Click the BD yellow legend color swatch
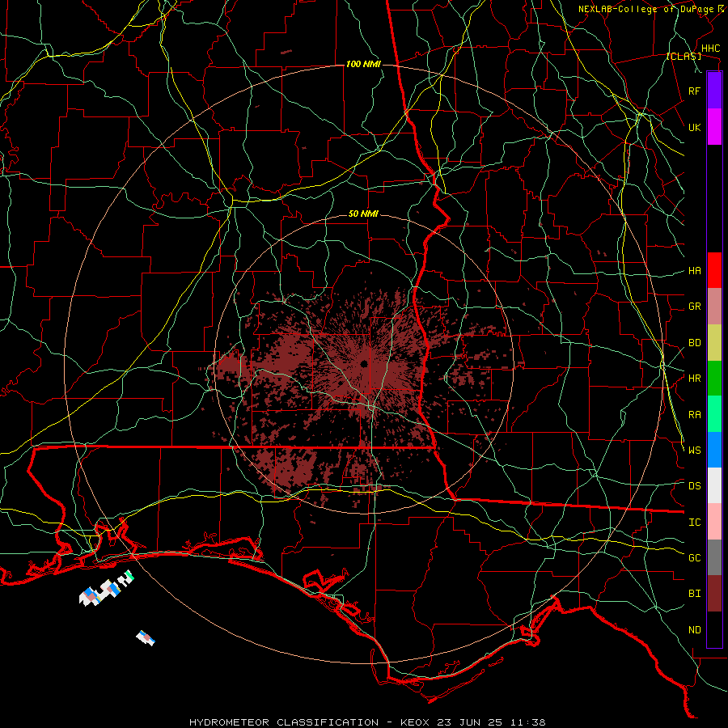Image resolution: width=728 pixels, height=728 pixels. click(714, 343)
